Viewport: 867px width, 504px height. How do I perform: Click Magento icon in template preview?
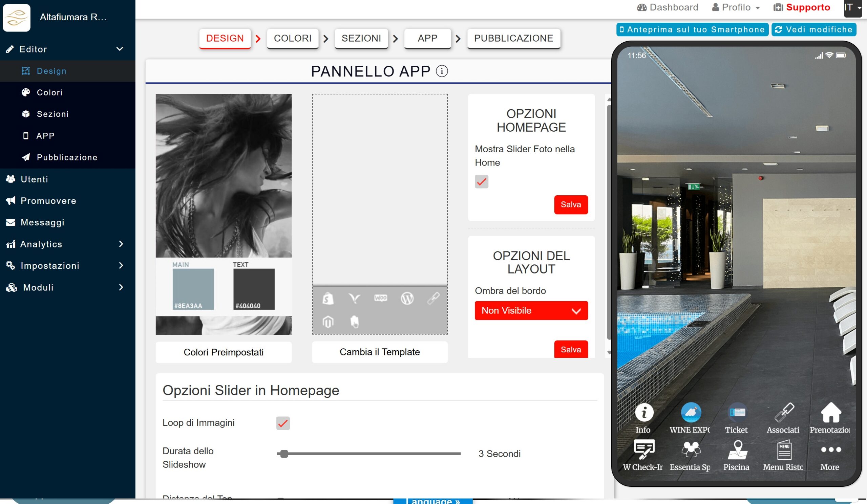coord(328,322)
